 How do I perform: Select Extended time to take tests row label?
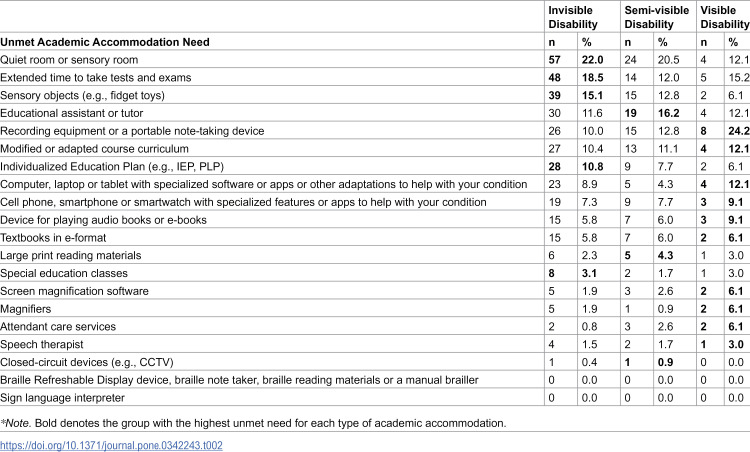click(x=96, y=77)
